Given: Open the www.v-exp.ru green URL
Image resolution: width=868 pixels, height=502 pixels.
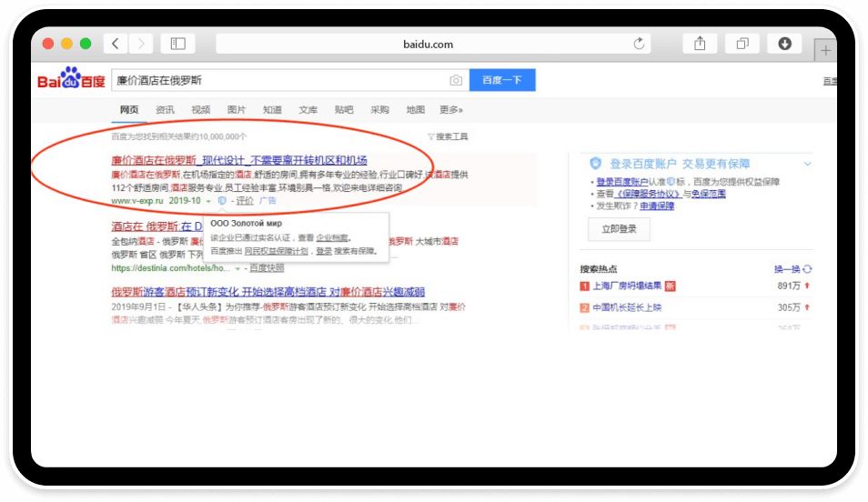Looking at the screenshot, I should coord(137,201).
